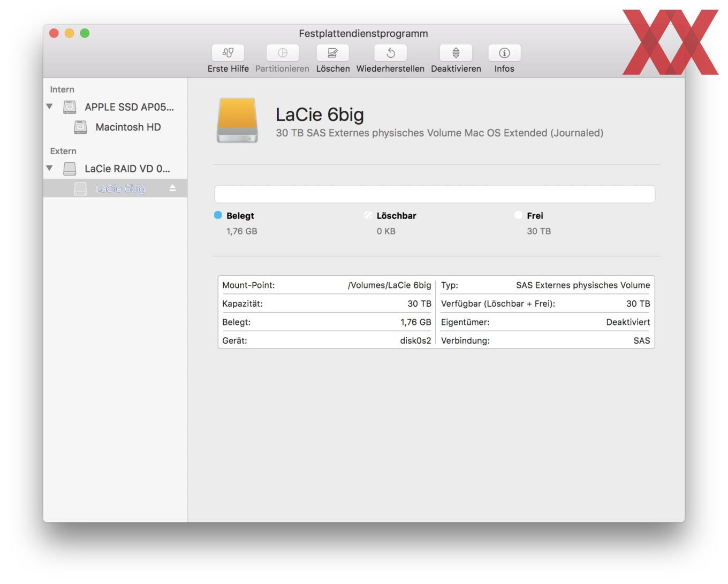Run Erste Hilfe stethoscope tool
This screenshot has height=584, width=728.
pyautogui.click(x=228, y=52)
